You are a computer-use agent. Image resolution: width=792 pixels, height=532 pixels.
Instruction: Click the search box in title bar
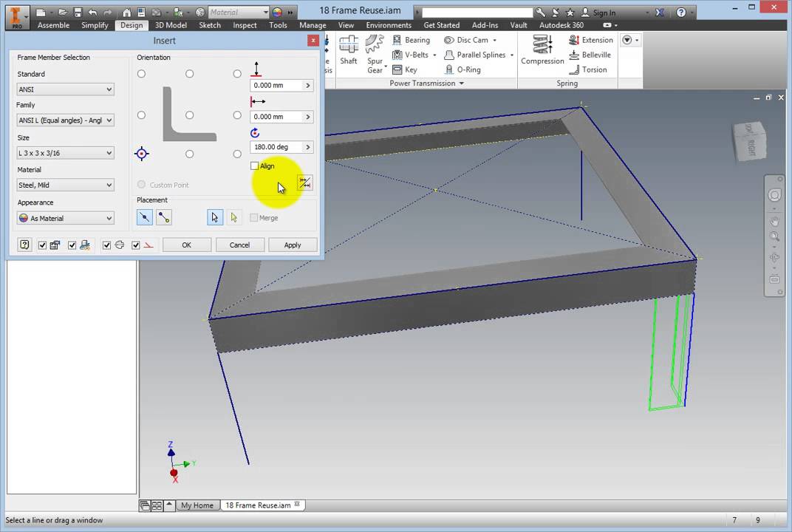click(477, 12)
